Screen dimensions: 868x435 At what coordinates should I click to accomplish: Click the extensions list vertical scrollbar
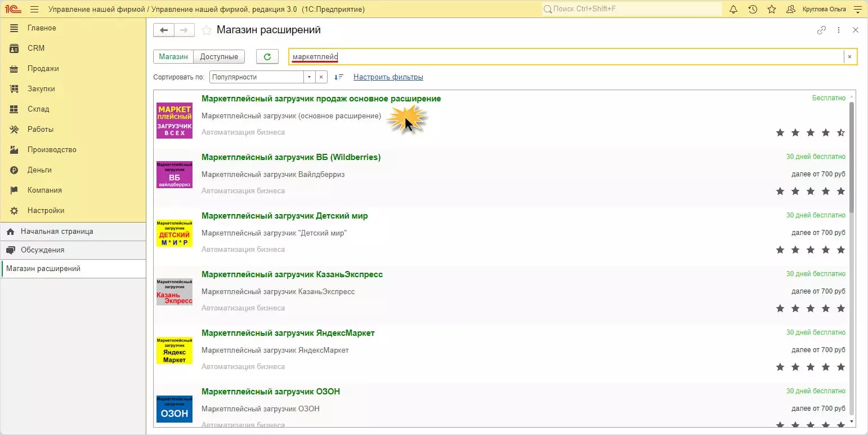click(852, 157)
